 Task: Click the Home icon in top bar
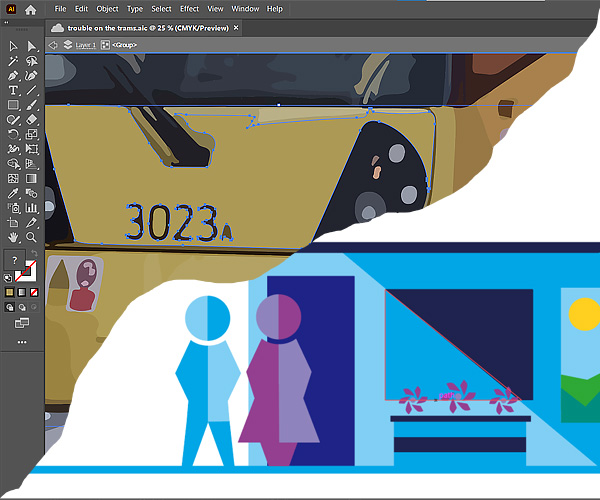(31, 9)
